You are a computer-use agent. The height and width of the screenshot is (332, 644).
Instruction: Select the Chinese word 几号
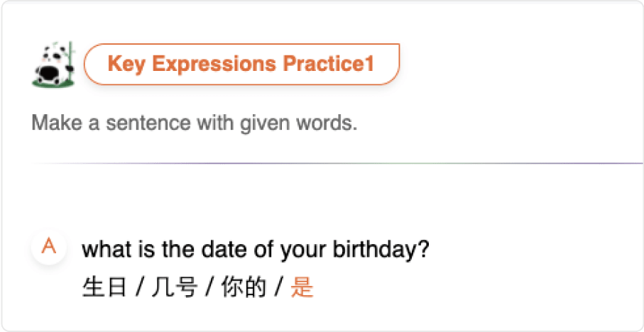pos(175,287)
